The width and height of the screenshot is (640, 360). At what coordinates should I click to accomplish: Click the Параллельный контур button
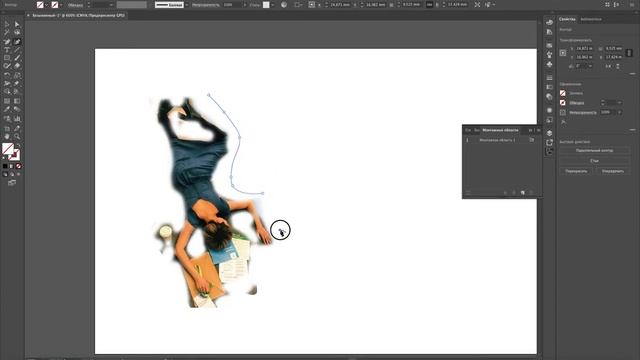pyautogui.click(x=594, y=151)
